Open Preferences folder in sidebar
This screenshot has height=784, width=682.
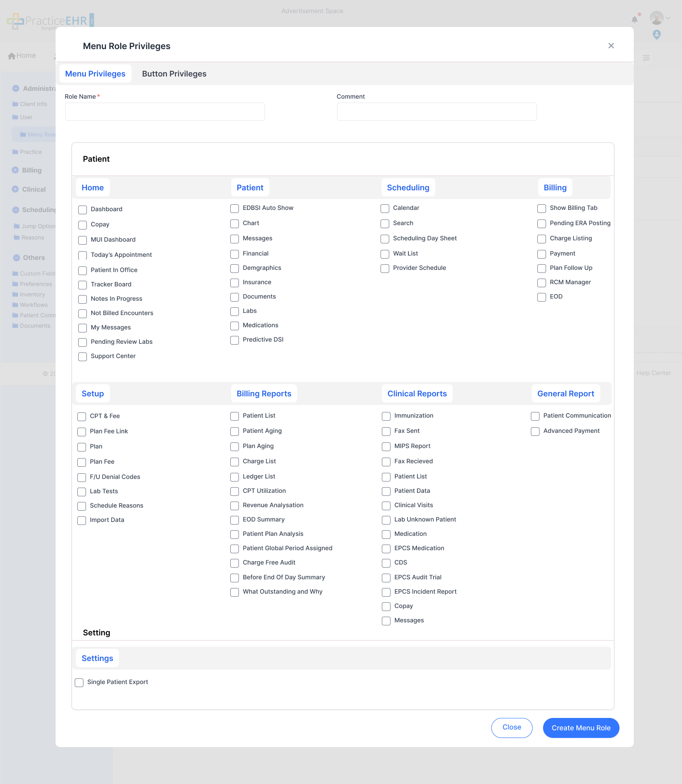coord(32,284)
